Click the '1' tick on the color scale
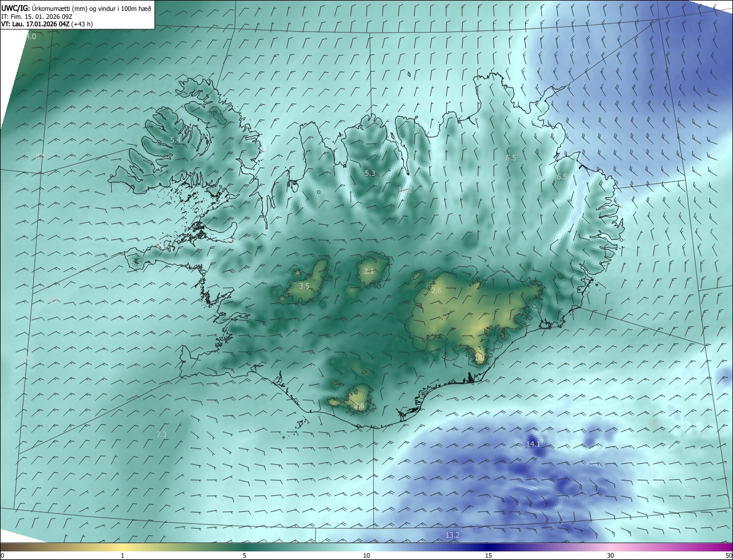Image resolution: width=733 pixels, height=560 pixels. 123,555
